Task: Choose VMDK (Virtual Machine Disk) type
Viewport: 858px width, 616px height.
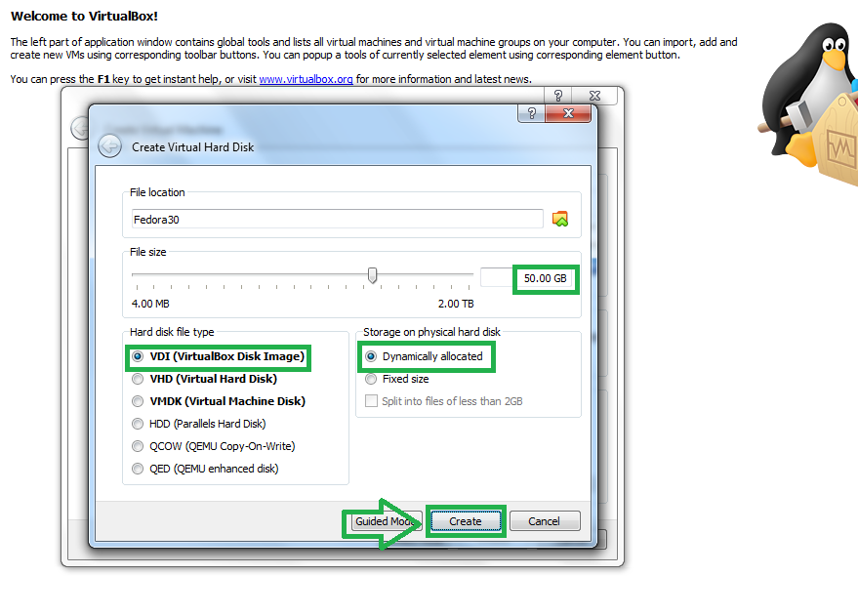Action: click(219, 401)
